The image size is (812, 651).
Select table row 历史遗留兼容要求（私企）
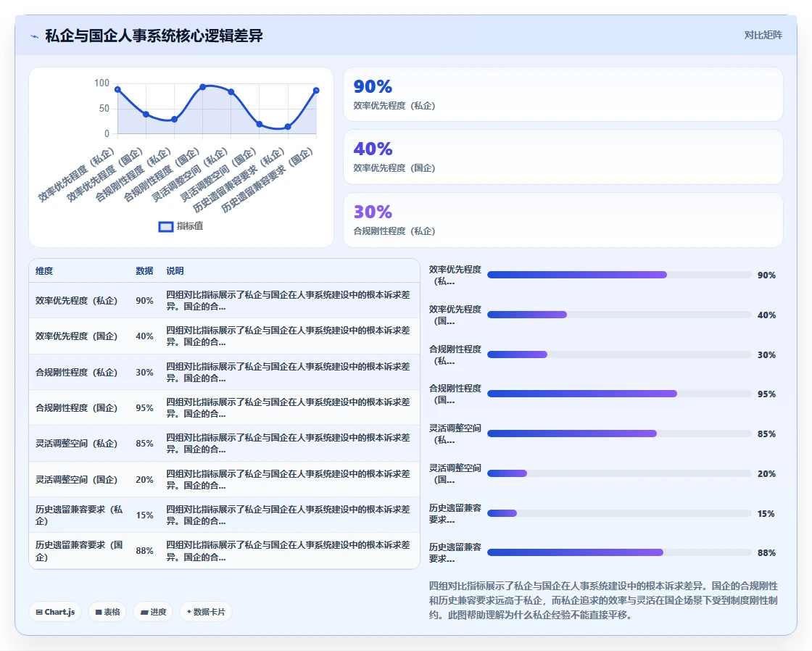(224, 515)
